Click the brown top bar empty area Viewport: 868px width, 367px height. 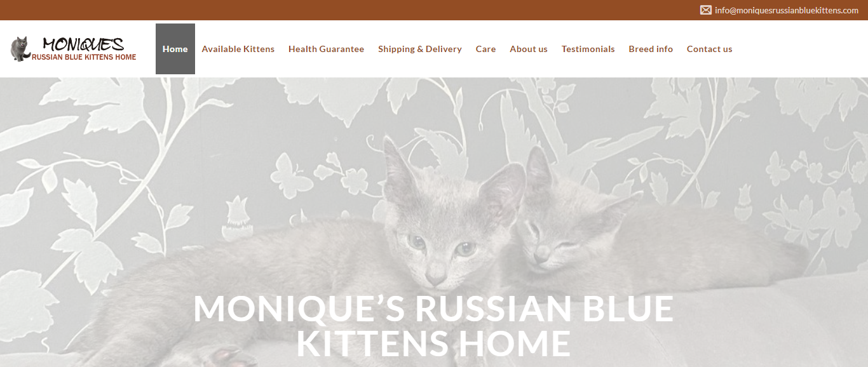click(x=349, y=10)
